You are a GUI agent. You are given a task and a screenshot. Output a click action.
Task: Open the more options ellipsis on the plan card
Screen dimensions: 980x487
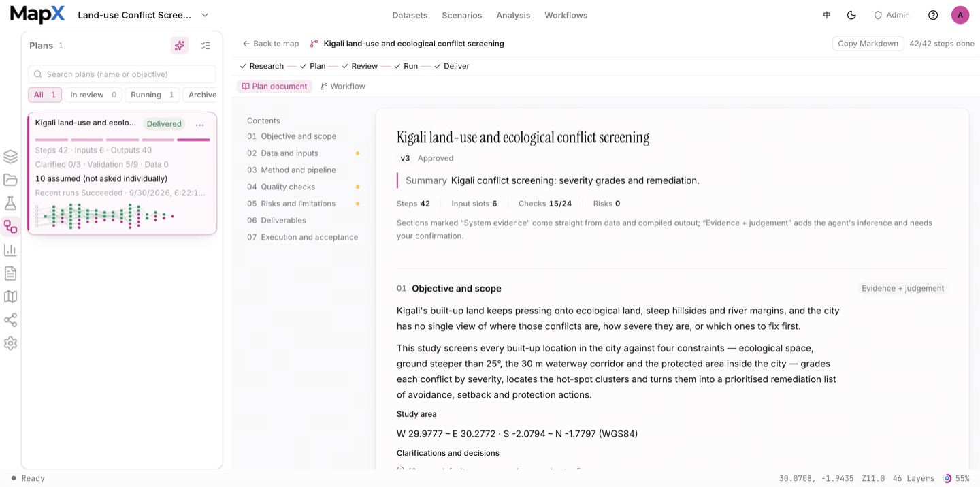(x=199, y=125)
